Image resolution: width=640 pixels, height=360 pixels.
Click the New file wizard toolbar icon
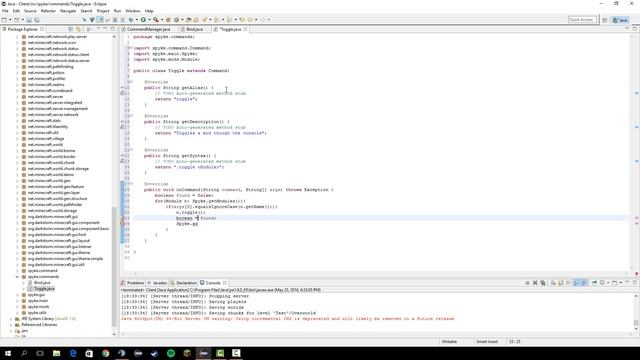click(x=4, y=20)
